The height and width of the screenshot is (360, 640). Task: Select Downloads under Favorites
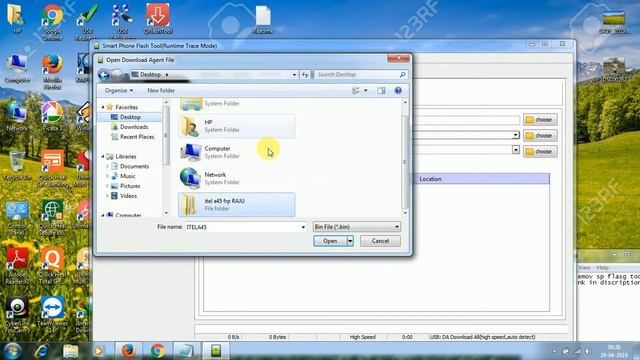coord(134,127)
